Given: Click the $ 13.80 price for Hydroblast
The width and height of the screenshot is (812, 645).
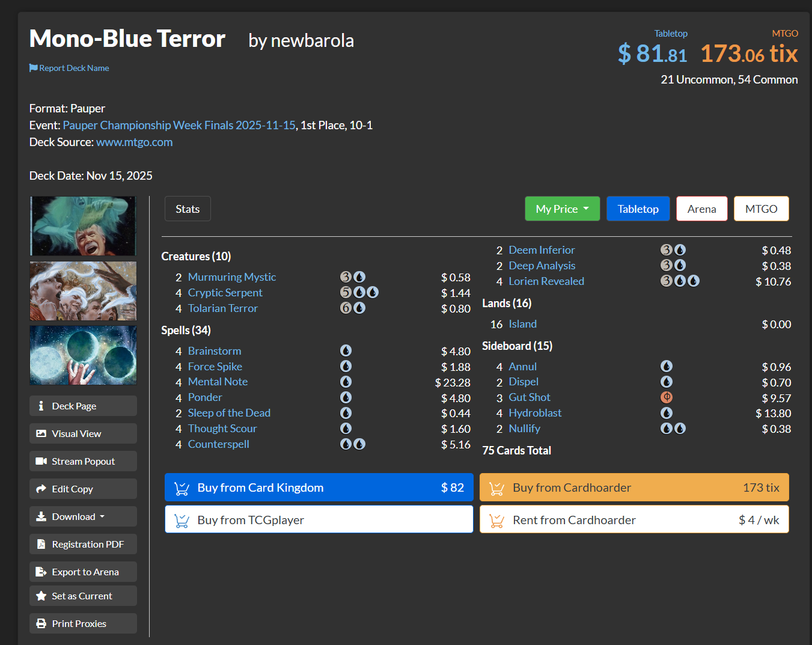Looking at the screenshot, I should point(773,414).
